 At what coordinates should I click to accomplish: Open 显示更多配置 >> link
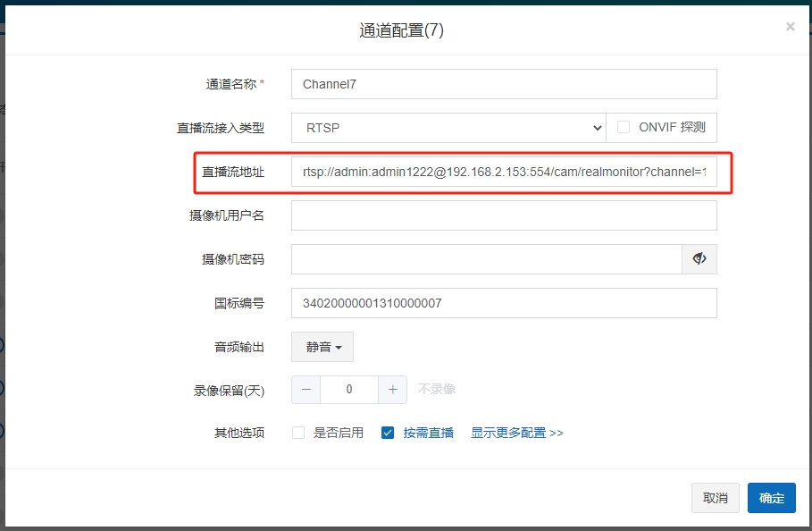tap(516, 433)
